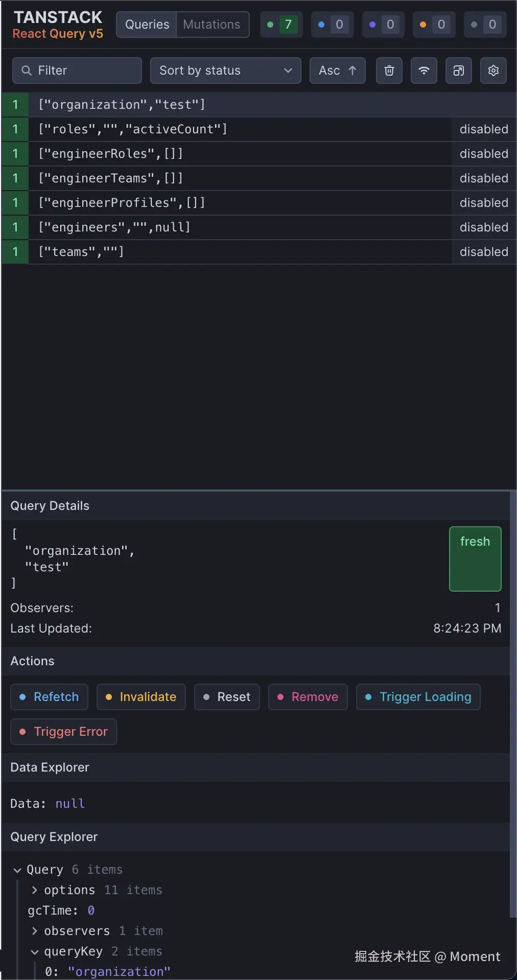This screenshot has height=980, width=517.
Task: Click the purple paused status counter
Action: click(x=383, y=25)
